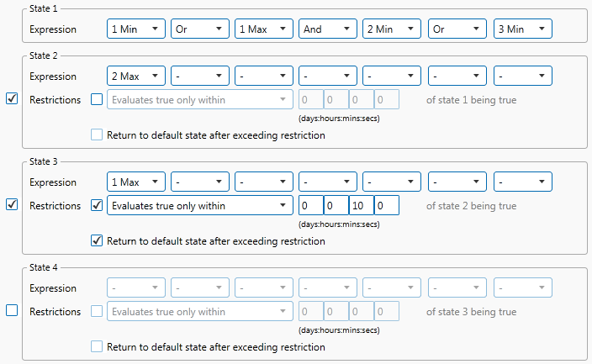This screenshot has width=592, height=364.
Task: Expand the State 1 "2 Min" dropdown
Action: 392,29
